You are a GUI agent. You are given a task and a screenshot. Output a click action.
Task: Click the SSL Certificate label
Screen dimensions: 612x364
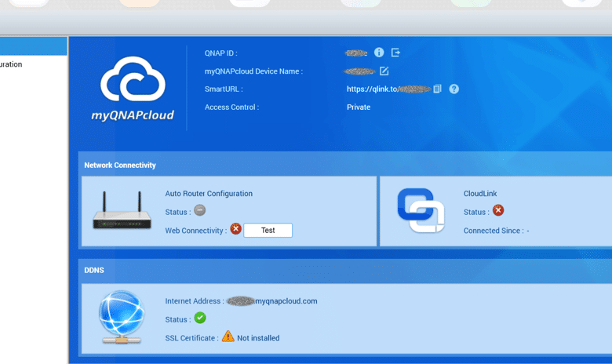tap(191, 338)
